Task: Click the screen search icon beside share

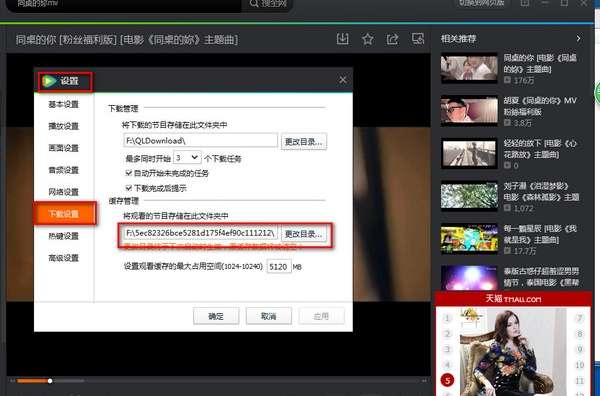Action: [x=417, y=39]
